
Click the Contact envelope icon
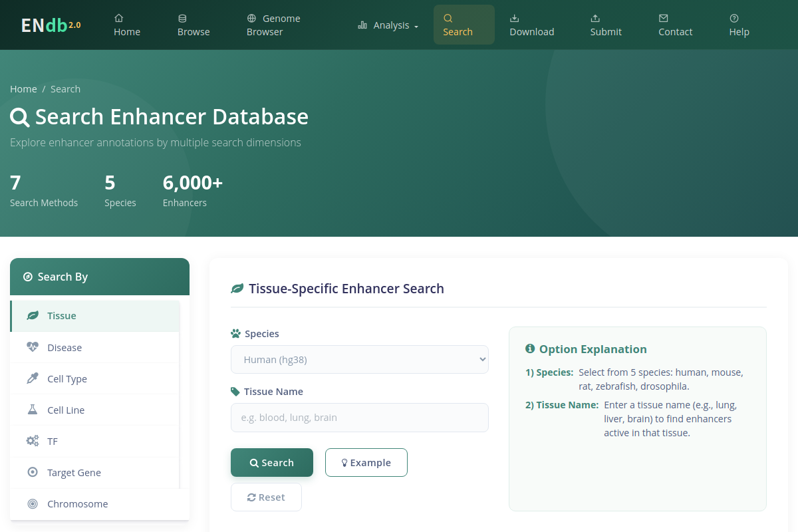tap(663, 18)
